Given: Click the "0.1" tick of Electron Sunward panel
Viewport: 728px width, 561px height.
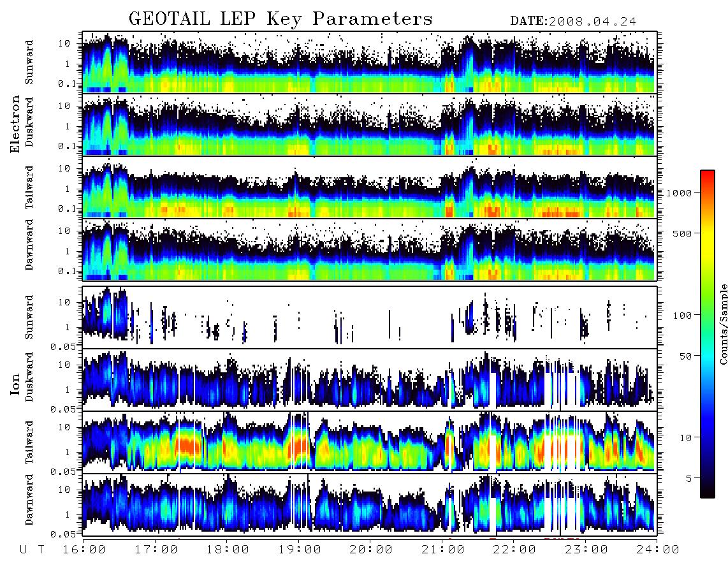Looking at the screenshot, I should pos(67,84).
